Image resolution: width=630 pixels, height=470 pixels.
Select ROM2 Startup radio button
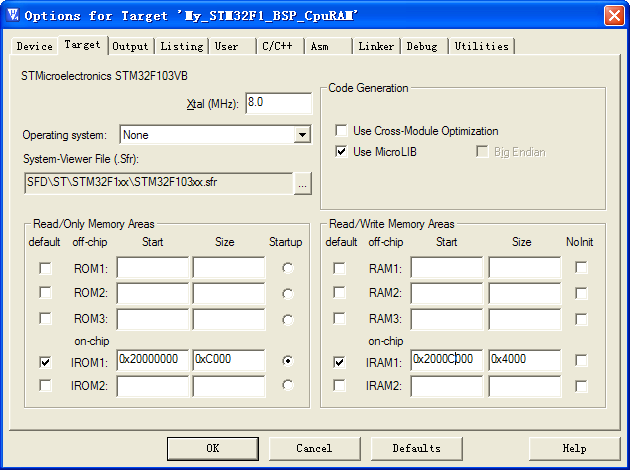(x=288, y=294)
